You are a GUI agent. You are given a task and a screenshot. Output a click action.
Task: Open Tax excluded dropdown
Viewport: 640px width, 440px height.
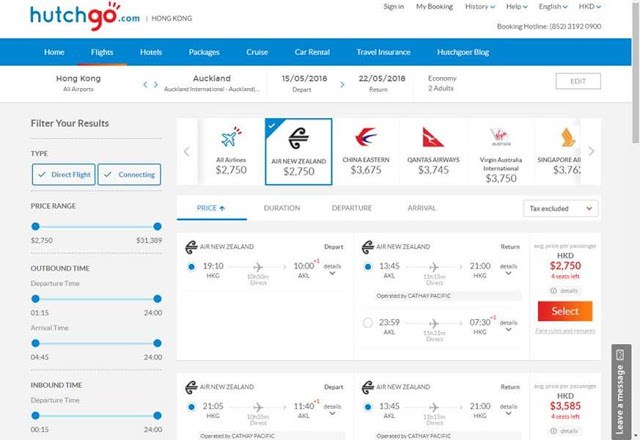[x=561, y=209]
